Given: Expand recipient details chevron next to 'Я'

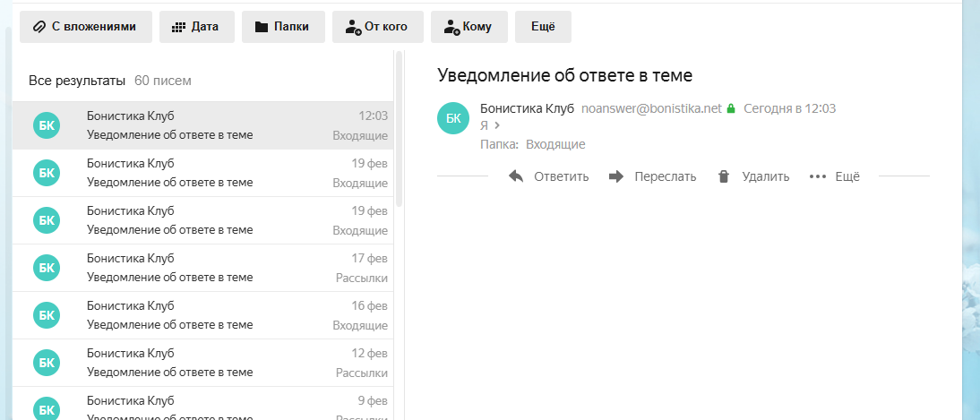Looking at the screenshot, I should pos(496,126).
